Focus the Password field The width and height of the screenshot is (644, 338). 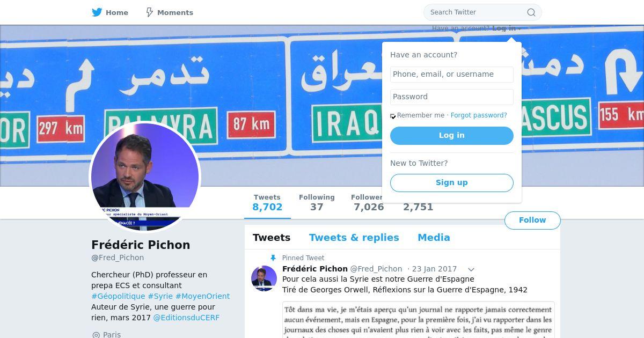[452, 97]
